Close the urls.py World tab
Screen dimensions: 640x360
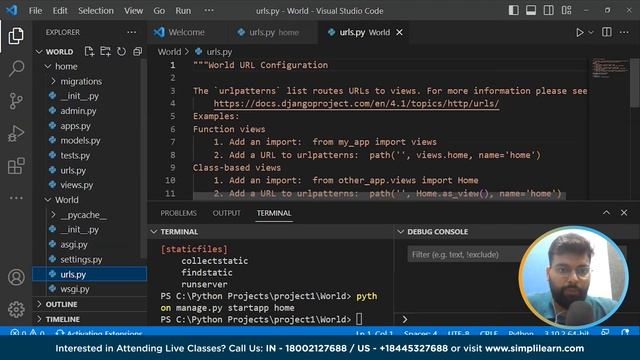pyautogui.click(x=399, y=32)
